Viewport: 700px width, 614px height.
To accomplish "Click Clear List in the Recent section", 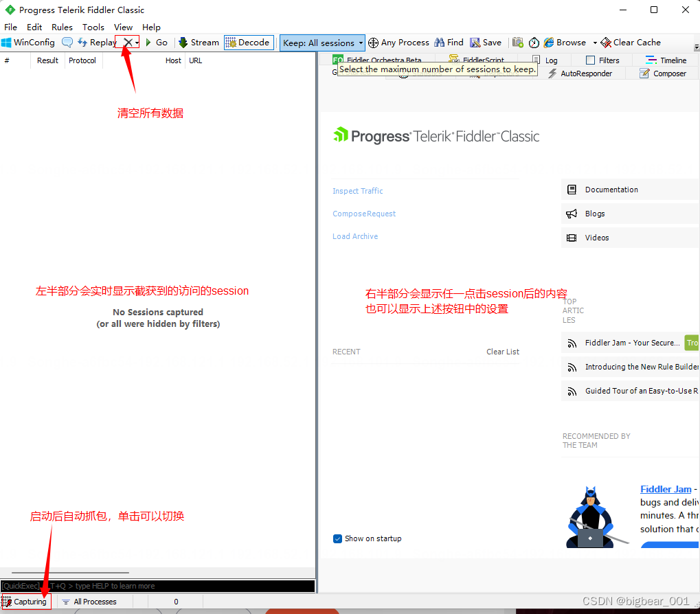I will click(503, 352).
